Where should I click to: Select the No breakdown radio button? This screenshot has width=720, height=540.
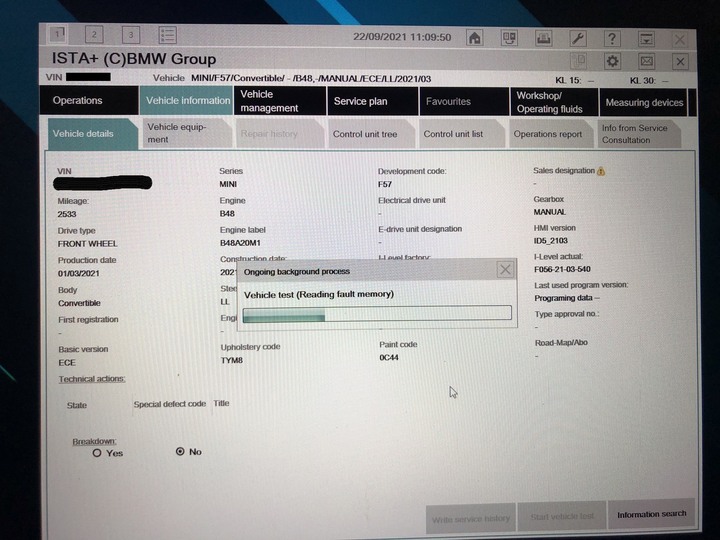(x=180, y=451)
